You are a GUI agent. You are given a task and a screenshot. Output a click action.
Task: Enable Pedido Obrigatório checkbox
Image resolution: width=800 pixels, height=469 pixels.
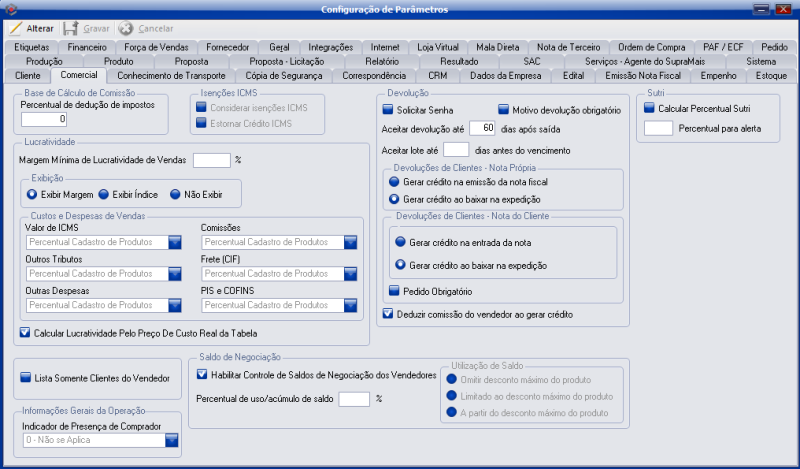[x=394, y=291]
